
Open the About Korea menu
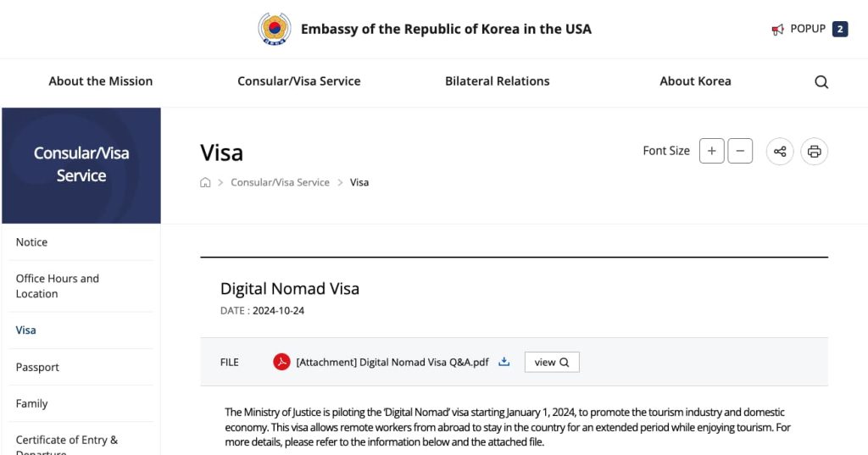pyautogui.click(x=695, y=81)
